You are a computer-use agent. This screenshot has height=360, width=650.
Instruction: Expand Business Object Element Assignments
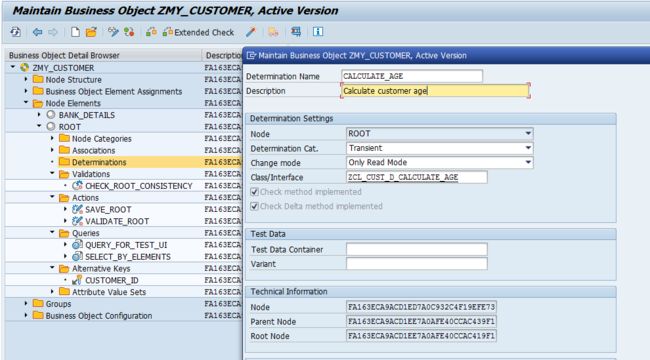point(26,91)
